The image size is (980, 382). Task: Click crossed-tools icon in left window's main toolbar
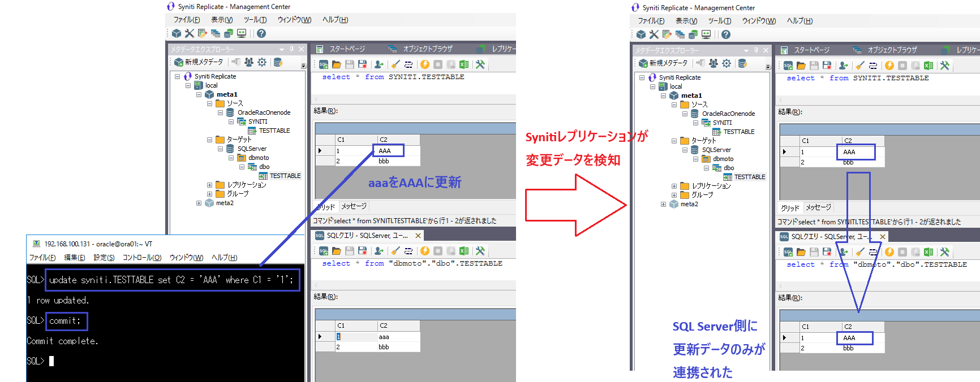click(190, 33)
